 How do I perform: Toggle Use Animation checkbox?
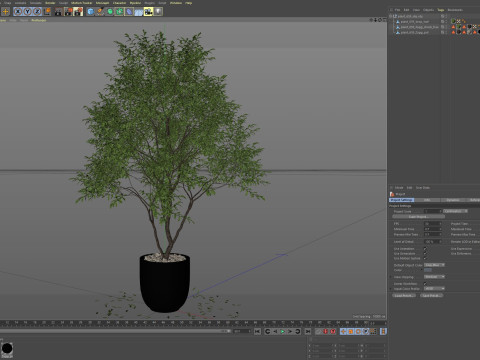pos(425,249)
